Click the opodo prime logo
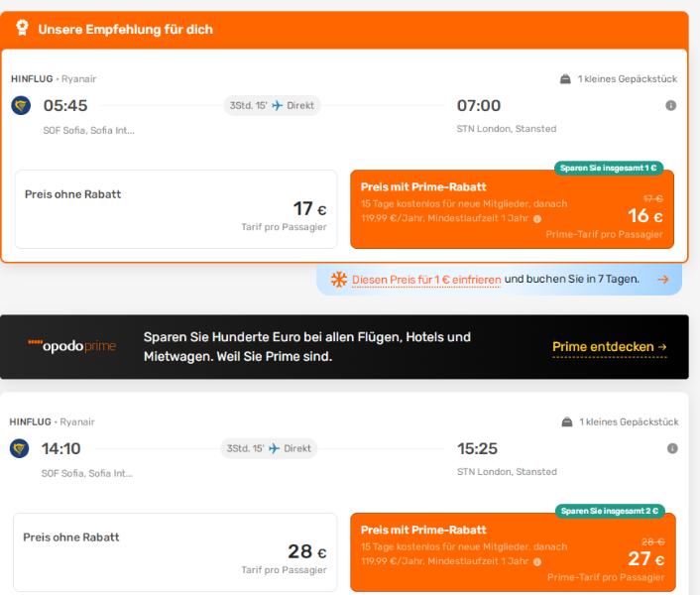This screenshot has width=700, height=595. click(x=71, y=346)
